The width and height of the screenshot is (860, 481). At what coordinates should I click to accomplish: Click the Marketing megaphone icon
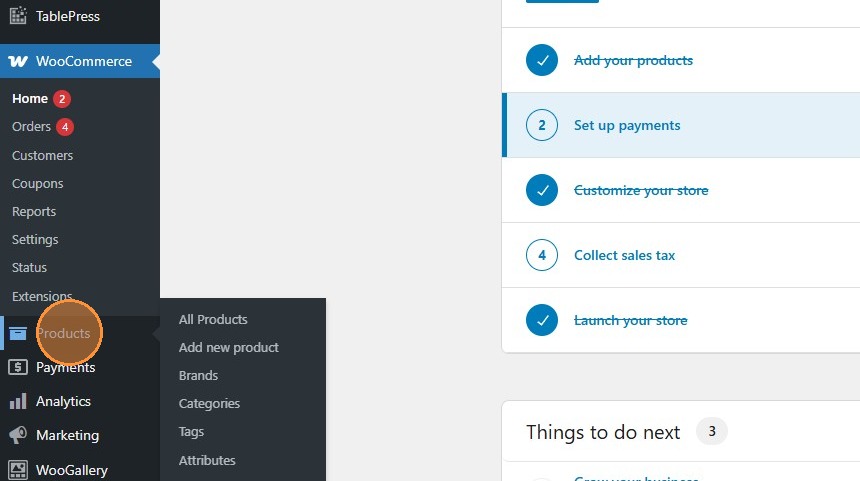pos(18,435)
